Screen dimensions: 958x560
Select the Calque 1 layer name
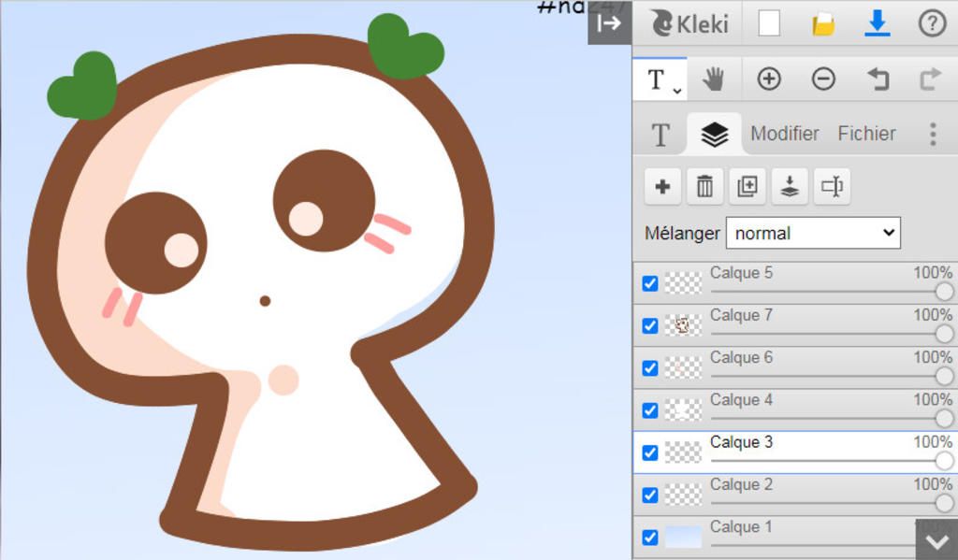tap(741, 526)
